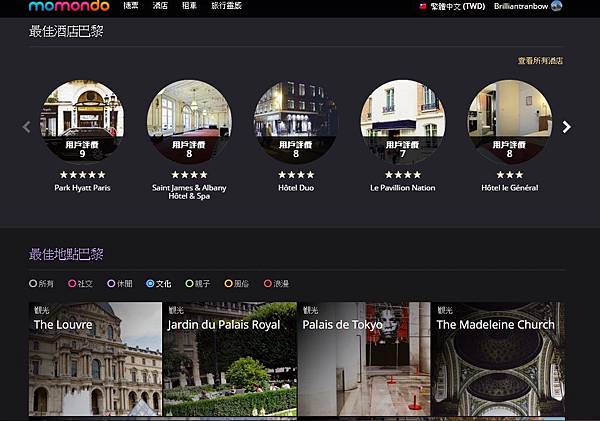600x421 pixels.
Task: Open the Le Pavillion Nation photo
Action: tap(403, 121)
